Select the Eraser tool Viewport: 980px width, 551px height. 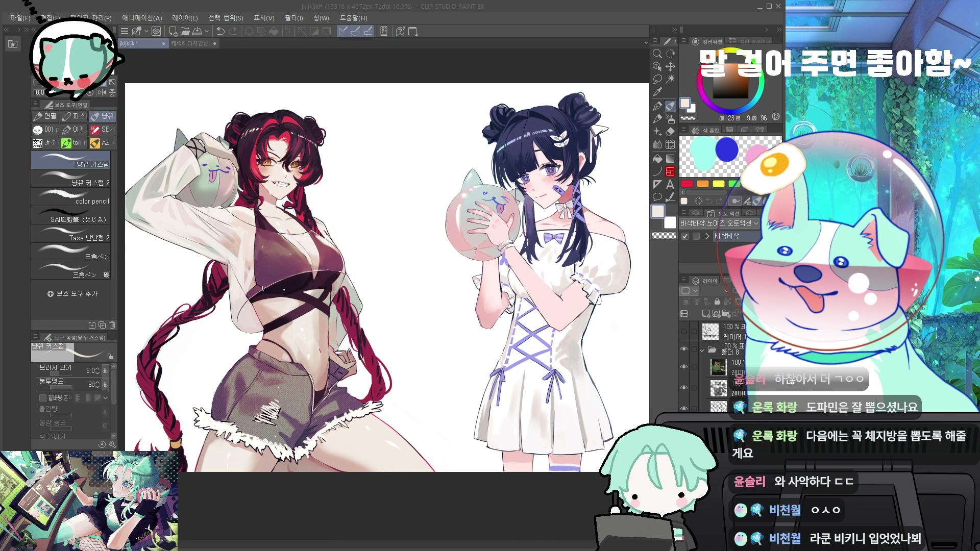pos(670,132)
